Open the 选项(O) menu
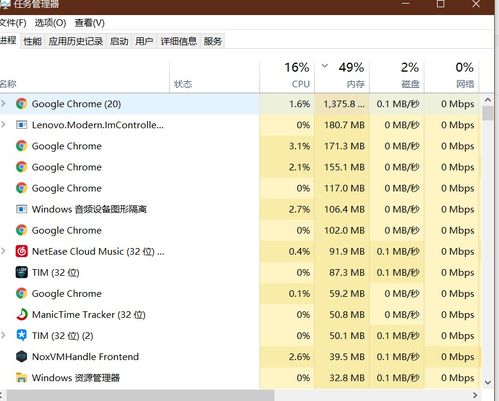 [50, 23]
